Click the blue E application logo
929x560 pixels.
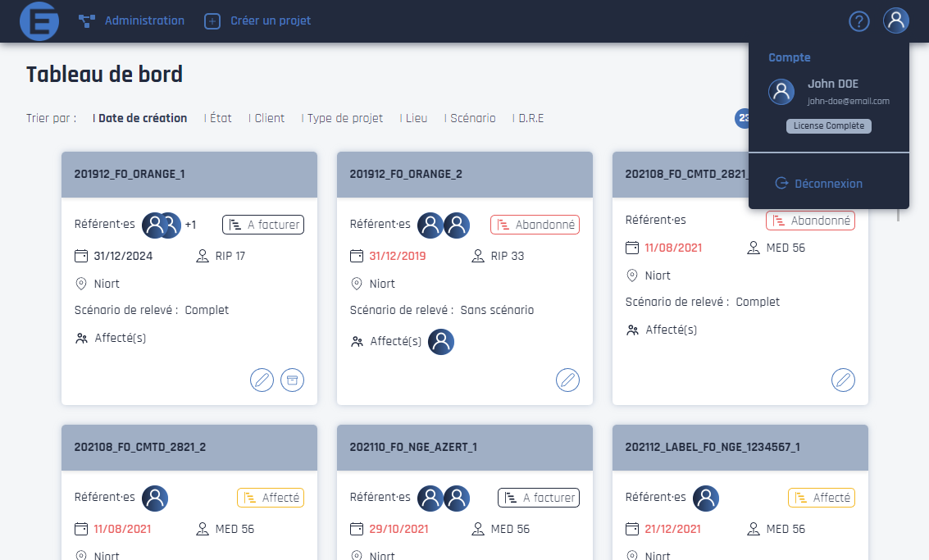[x=39, y=21]
